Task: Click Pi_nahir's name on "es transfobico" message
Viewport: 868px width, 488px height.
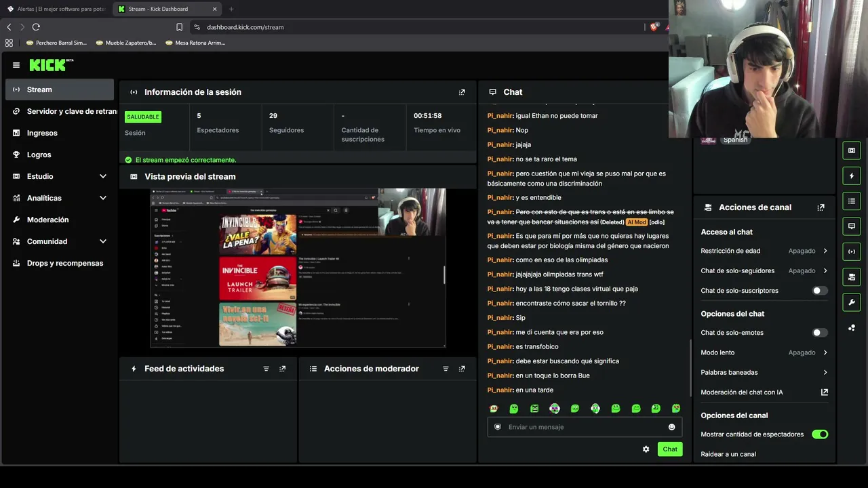Action: click(500, 347)
